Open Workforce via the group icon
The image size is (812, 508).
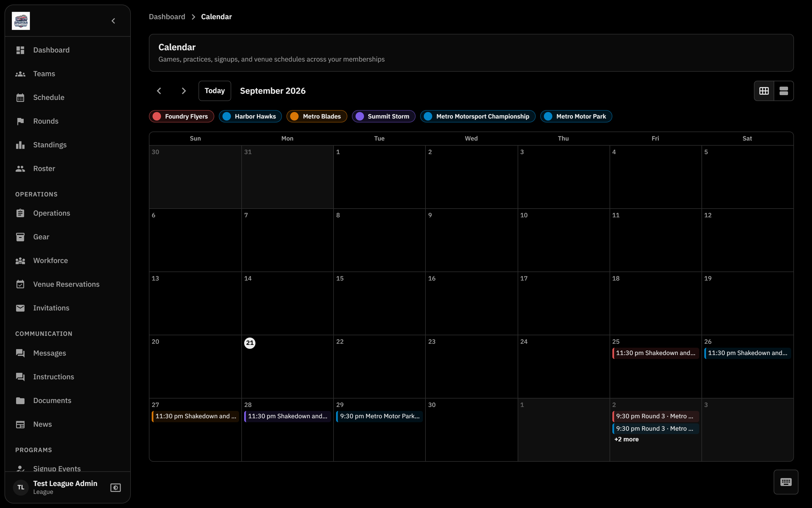point(21,261)
